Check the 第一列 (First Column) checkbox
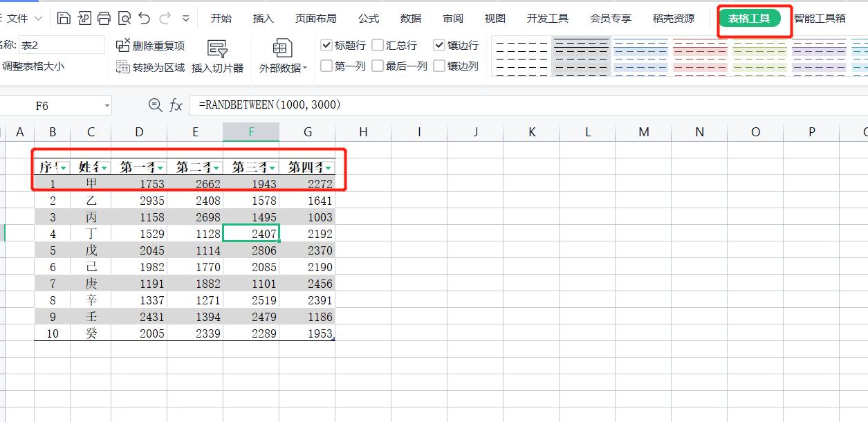868x422 pixels. (x=327, y=66)
